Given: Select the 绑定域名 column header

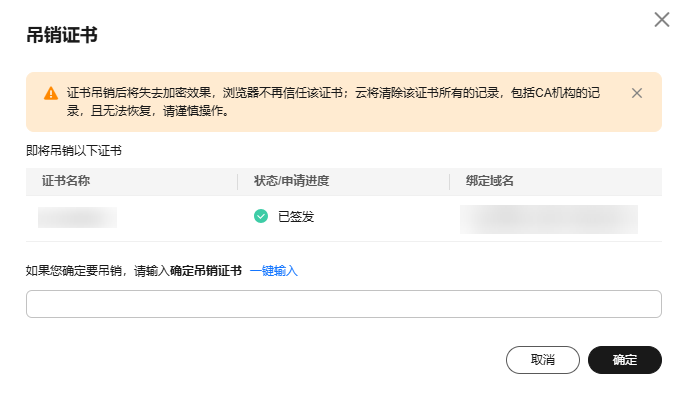Looking at the screenshot, I should click(490, 181).
